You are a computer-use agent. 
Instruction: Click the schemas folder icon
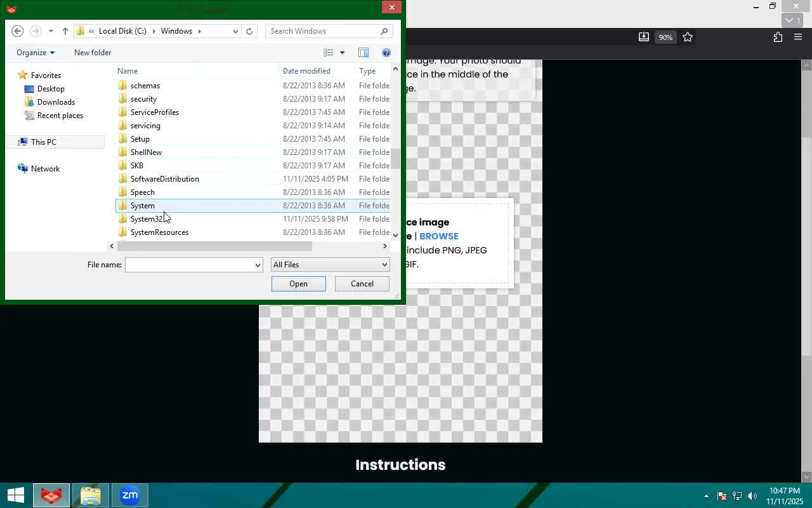tap(123, 86)
